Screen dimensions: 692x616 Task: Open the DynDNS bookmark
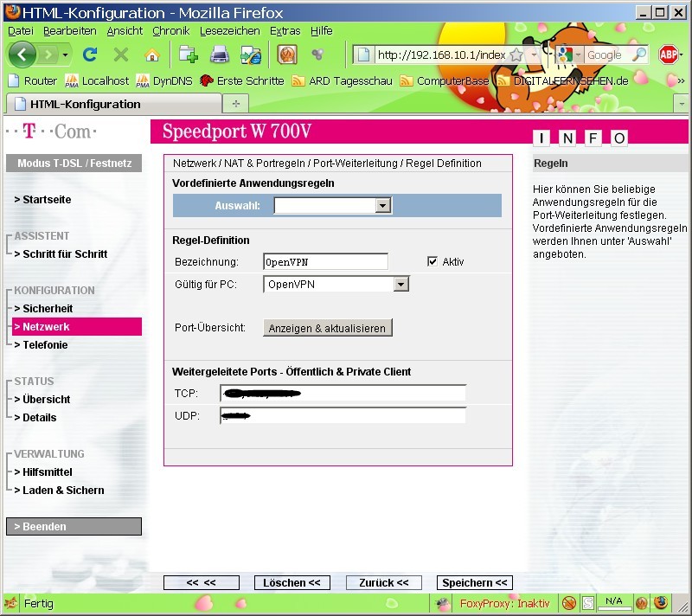[164, 80]
